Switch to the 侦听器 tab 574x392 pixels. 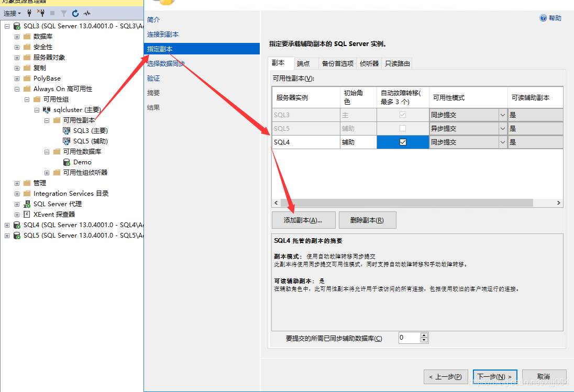pos(369,64)
